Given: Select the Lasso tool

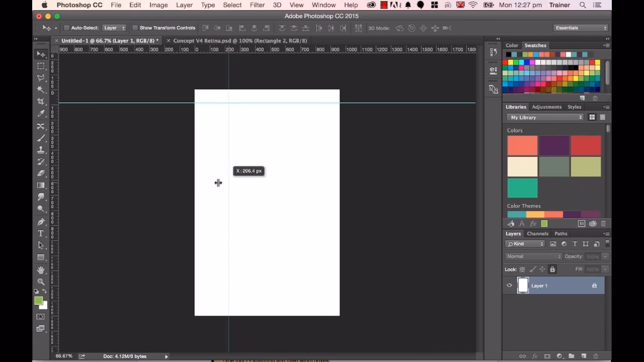Looking at the screenshot, I should click(x=41, y=78).
